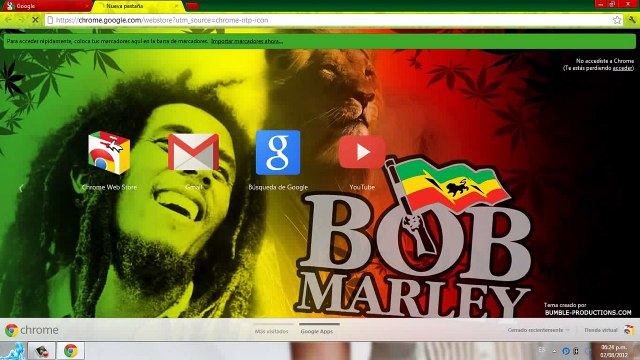640x360 pixels.
Task: Open the Windows Start button
Action: [12, 351]
